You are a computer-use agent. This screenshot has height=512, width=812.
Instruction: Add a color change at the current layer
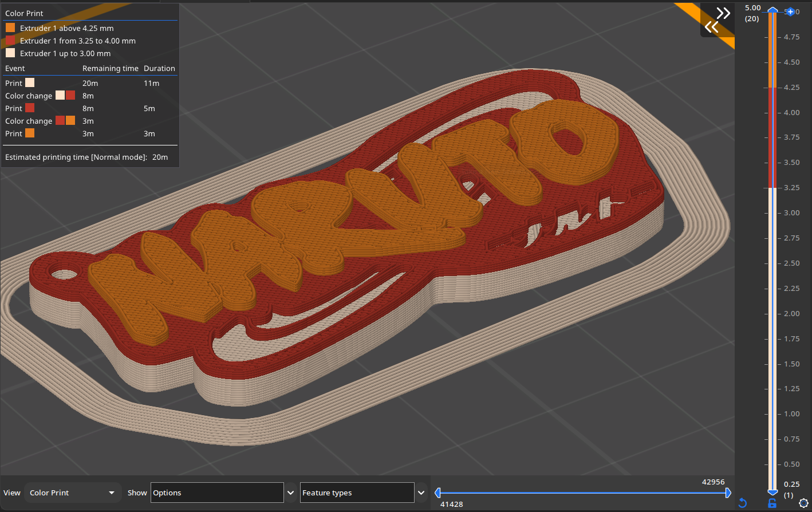pos(790,11)
